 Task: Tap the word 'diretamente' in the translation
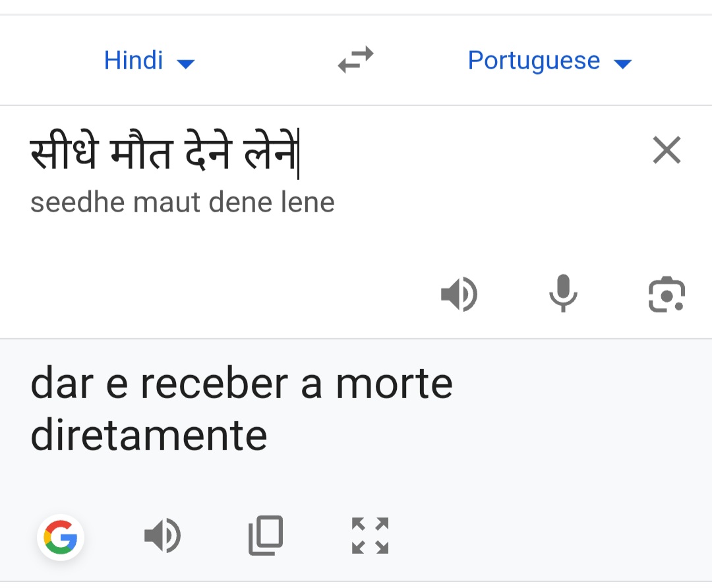(149, 436)
